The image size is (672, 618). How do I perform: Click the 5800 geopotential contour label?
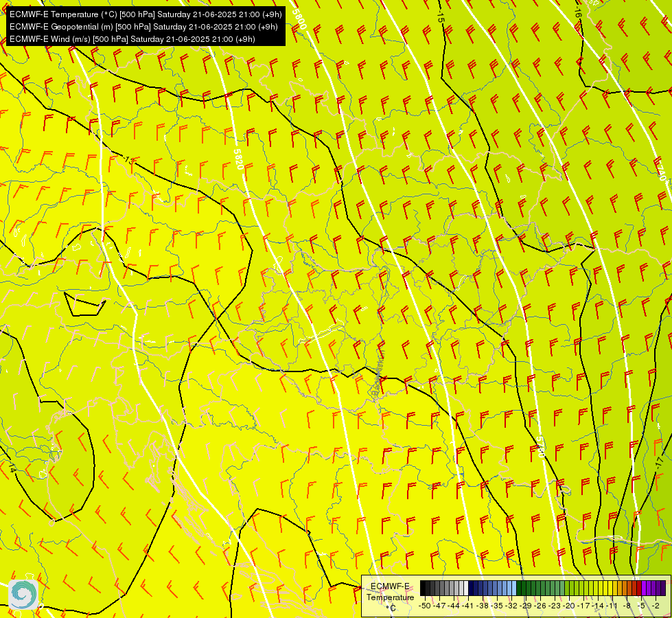click(299, 18)
